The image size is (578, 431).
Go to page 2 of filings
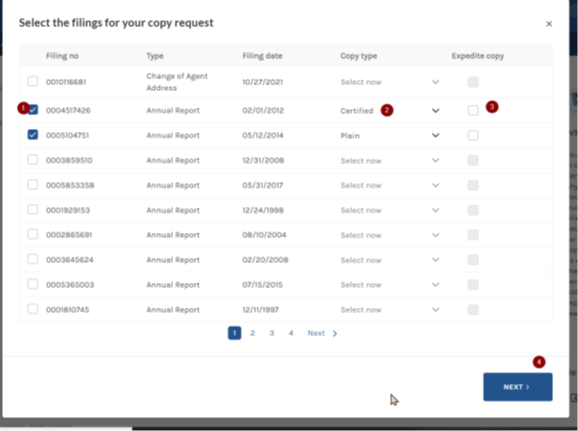tap(253, 333)
